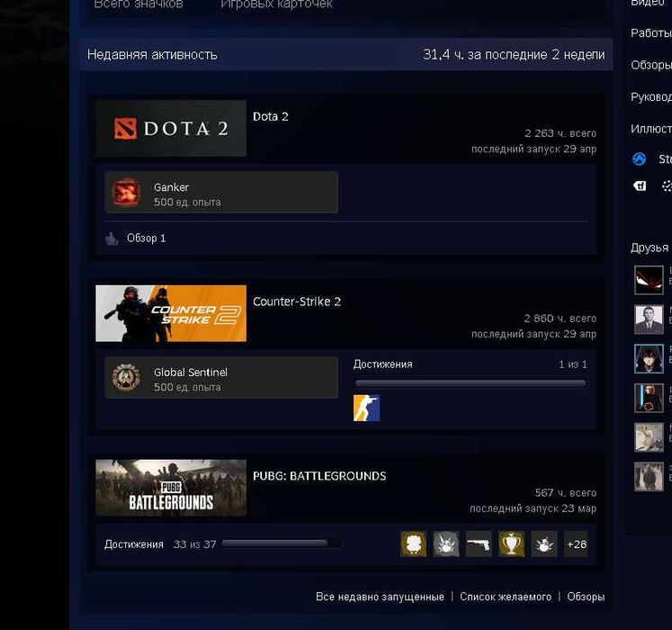
Task: Open friend with dark-haired anime avatar
Action: 649,358
